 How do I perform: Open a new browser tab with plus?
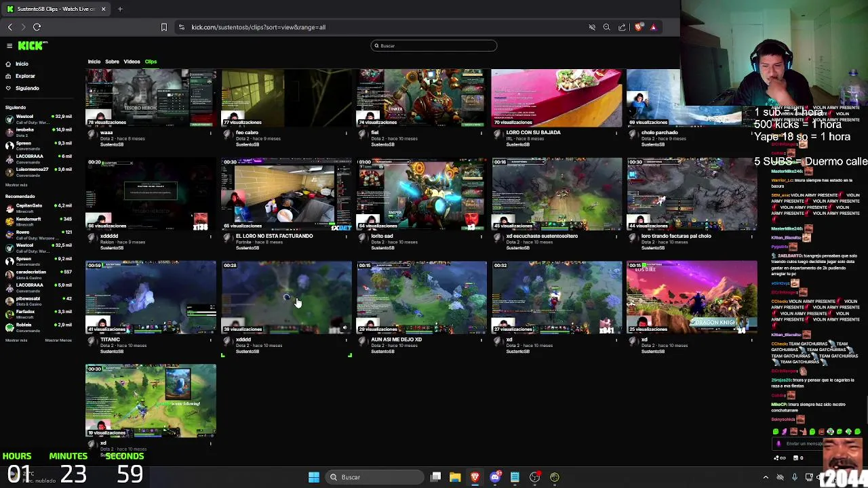click(120, 9)
